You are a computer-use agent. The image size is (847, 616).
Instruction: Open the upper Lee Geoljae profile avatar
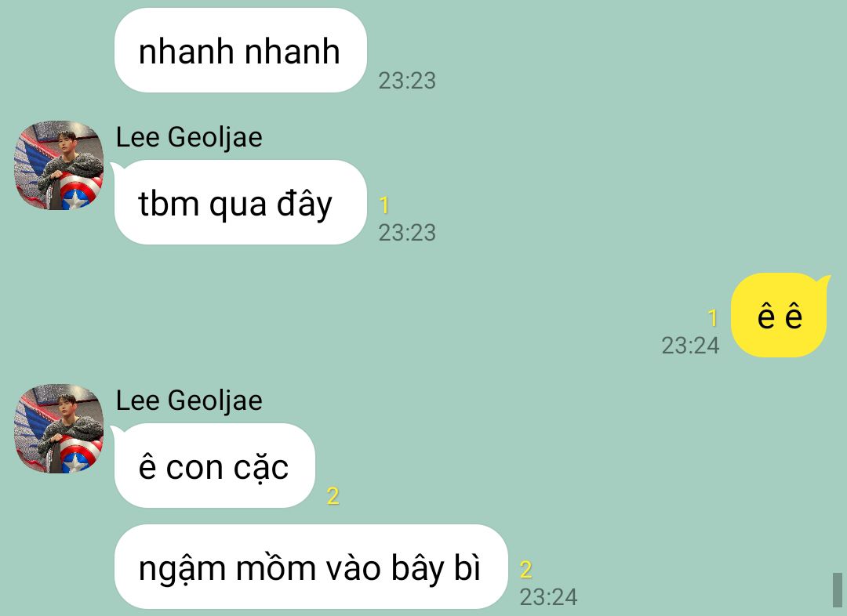pyautogui.click(x=59, y=165)
